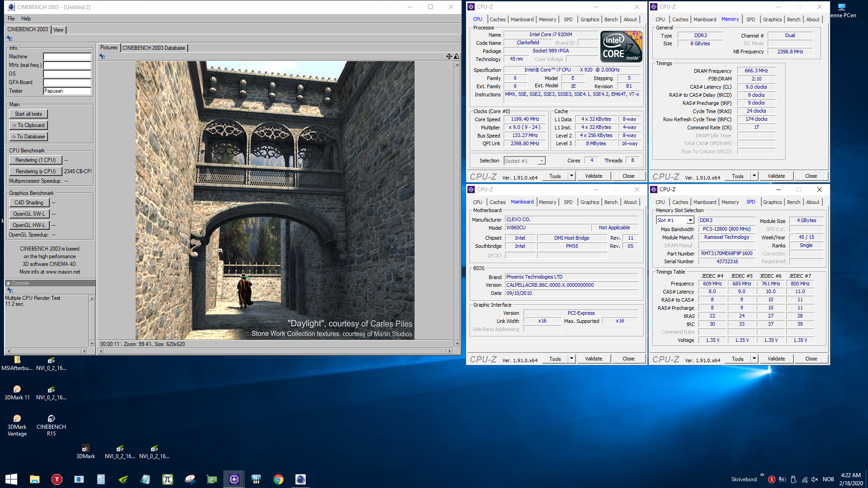This screenshot has width=868, height=488.
Task: Open File Explorer from the taskbar
Action: (x=35, y=479)
